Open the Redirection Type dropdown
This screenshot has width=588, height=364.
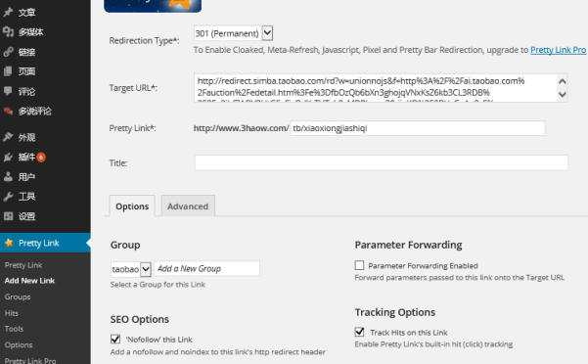[233, 33]
